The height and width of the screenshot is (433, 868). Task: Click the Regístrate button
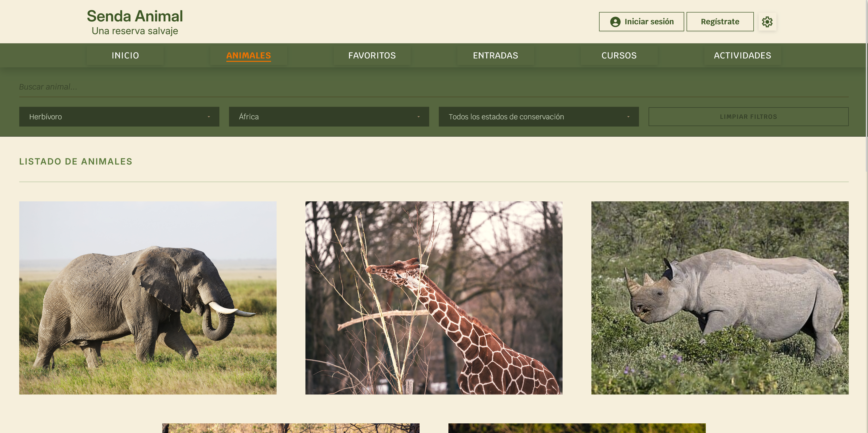pos(720,22)
